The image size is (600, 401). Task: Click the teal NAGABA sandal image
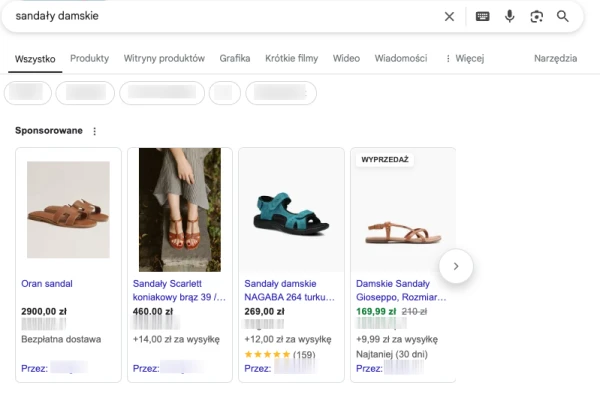tap(290, 210)
